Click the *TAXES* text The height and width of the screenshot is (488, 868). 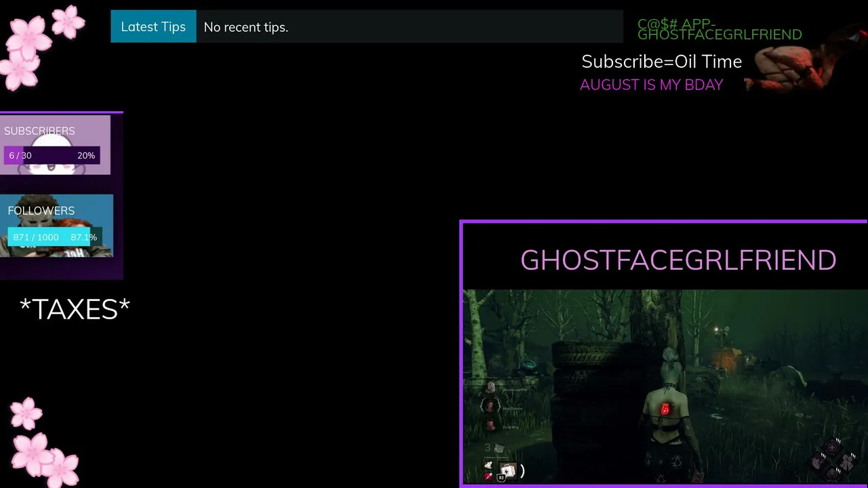[75, 309]
